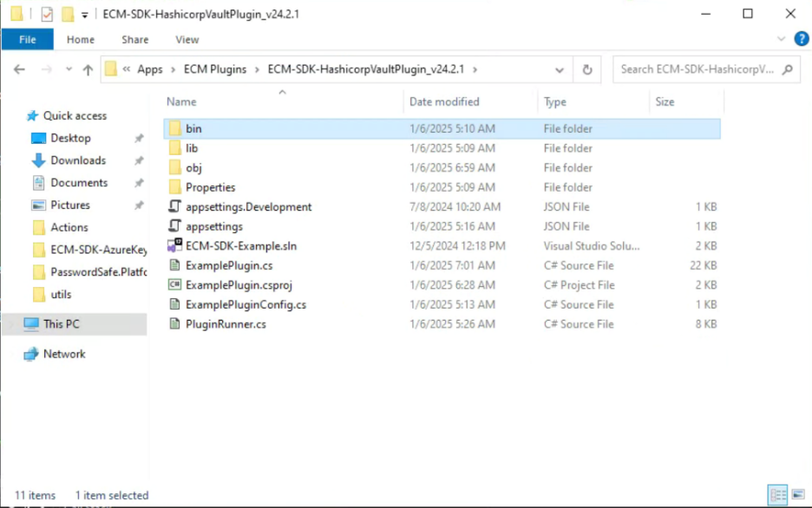Open Customize Quick Access Toolbar dropdown
The width and height of the screenshot is (812, 508).
(x=84, y=15)
